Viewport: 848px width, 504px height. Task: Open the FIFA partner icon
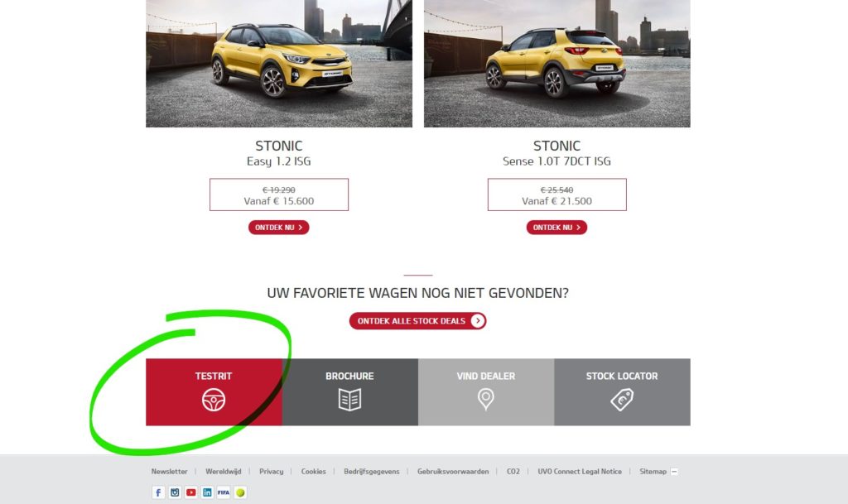tap(224, 492)
